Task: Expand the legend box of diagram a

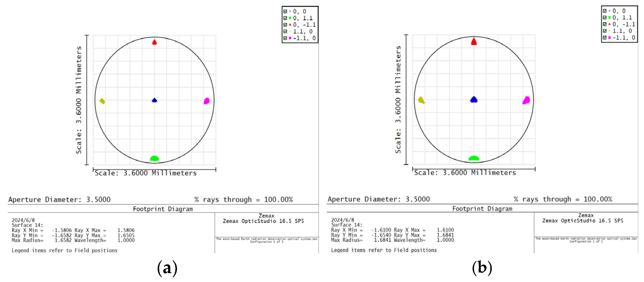Action: tap(300, 25)
